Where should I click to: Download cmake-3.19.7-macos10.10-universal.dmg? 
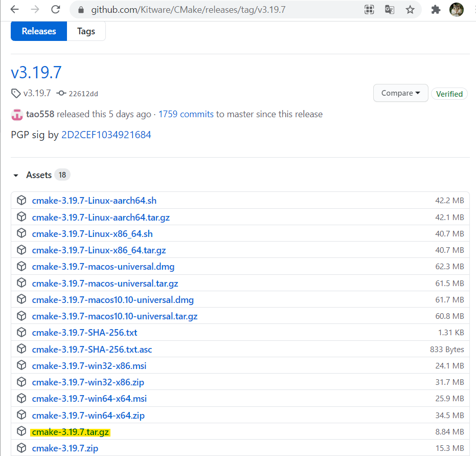[x=113, y=300]
